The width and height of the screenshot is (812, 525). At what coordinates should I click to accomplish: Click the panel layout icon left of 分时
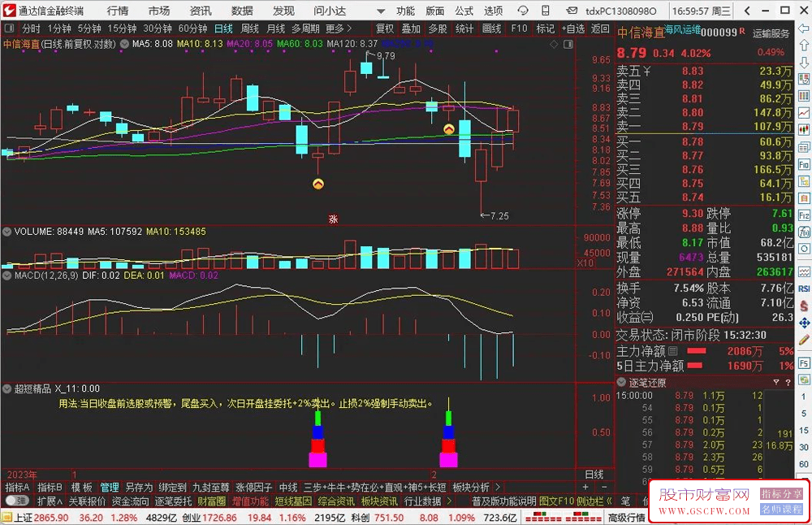9,28
